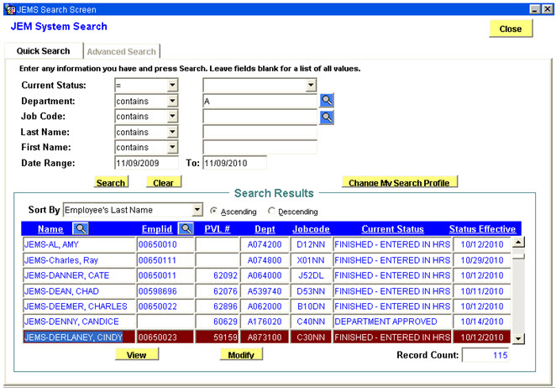
Task: Click Jobcode cell B10DN
Action: tap(311, 306)
